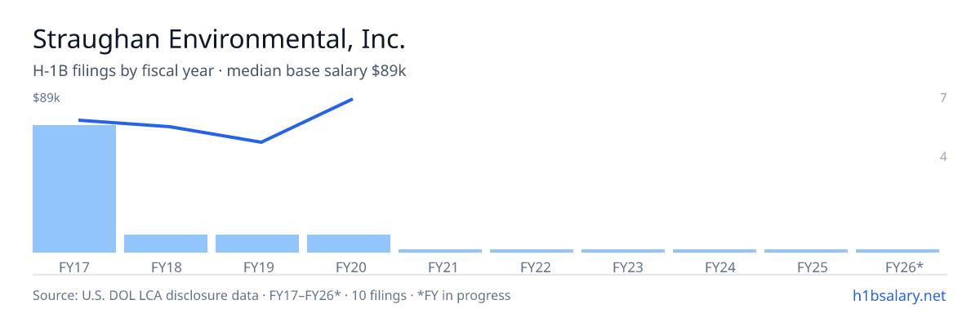Click the FY25 filings bar

click(x=806, y=251)
